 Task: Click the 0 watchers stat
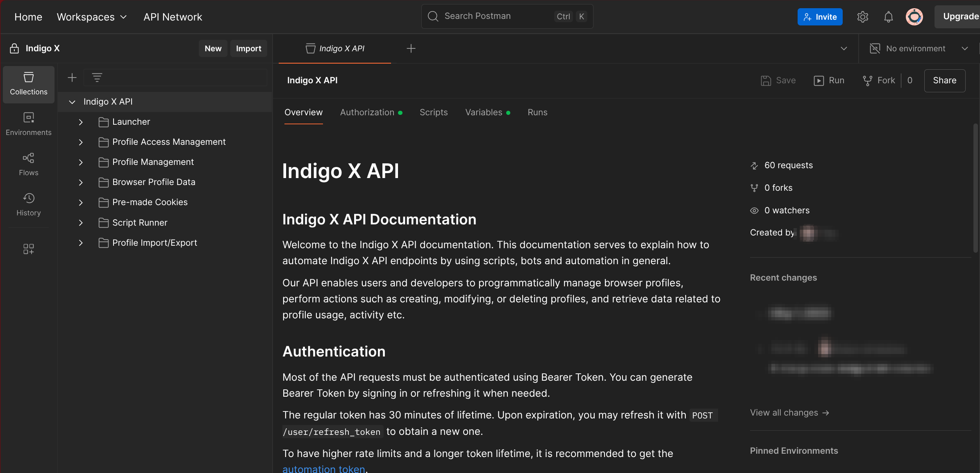point(780,210)
